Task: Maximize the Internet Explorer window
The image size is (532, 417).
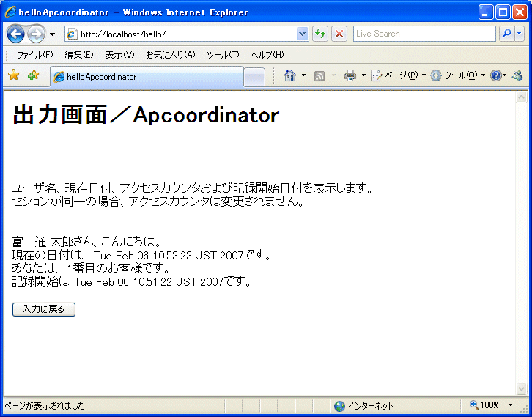Action: 503,13
